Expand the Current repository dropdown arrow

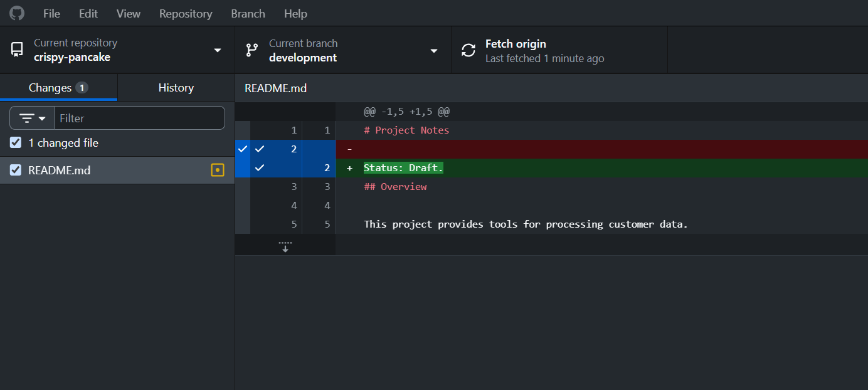[218, 50]
